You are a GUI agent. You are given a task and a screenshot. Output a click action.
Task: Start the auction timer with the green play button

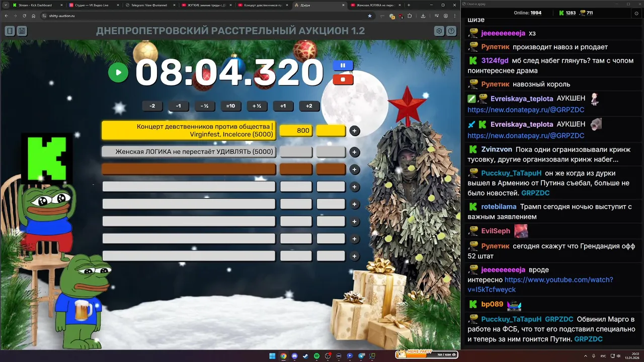(x=118, y=72)
